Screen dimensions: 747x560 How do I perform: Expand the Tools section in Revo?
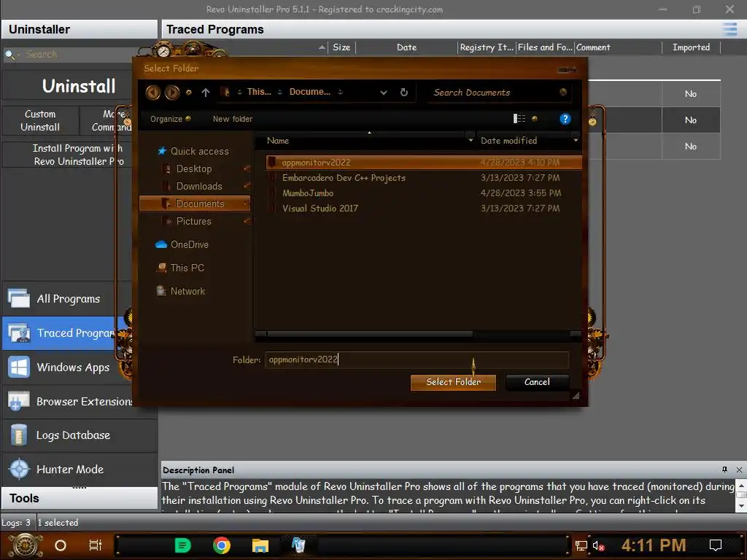click(79, 498)
